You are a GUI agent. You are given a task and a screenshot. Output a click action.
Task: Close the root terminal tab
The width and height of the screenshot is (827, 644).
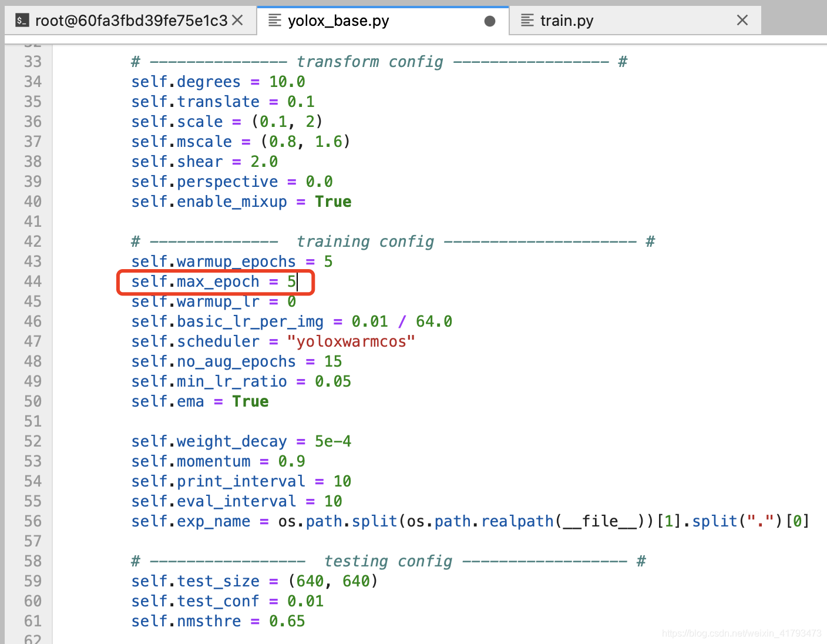tap(237, 21)
